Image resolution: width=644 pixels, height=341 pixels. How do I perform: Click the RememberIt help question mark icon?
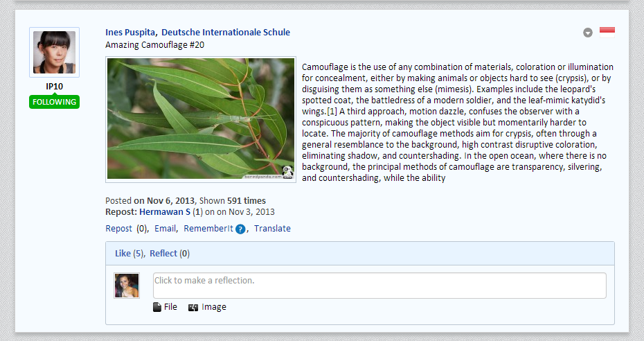coord(240,229)
